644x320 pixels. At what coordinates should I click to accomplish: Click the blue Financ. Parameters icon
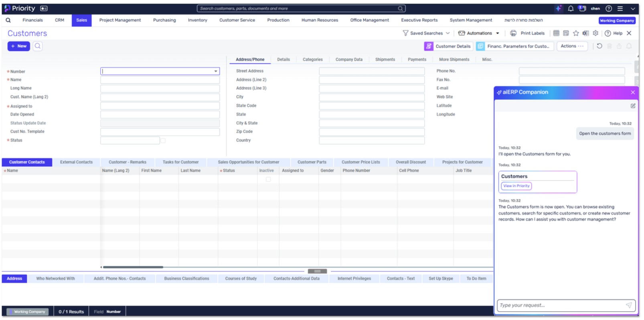[x=480, y=46]
